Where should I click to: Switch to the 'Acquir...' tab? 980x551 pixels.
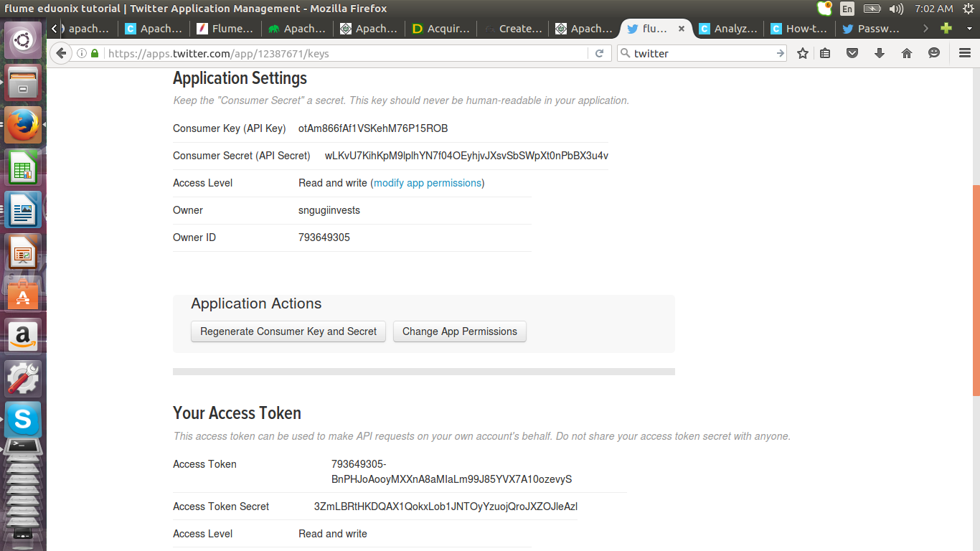[441, 29]
